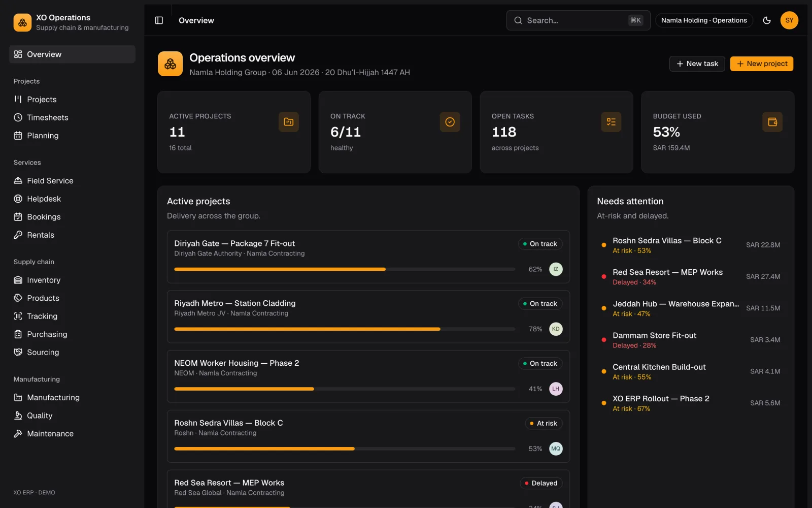
Task: Click the Products tag icon
Action: [x=18, y=298]
